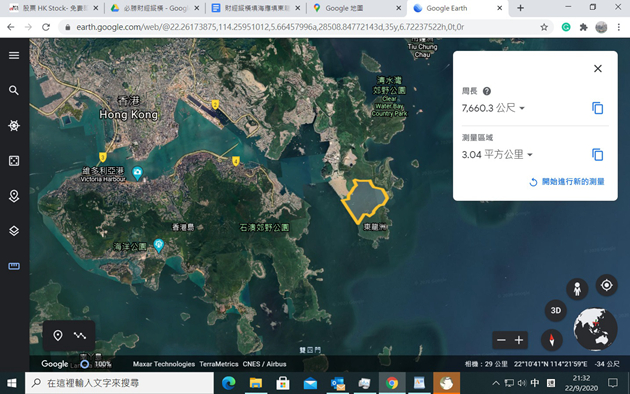Open the Windows Start menu
Screen dimensions: 630x394
point(12,383)
